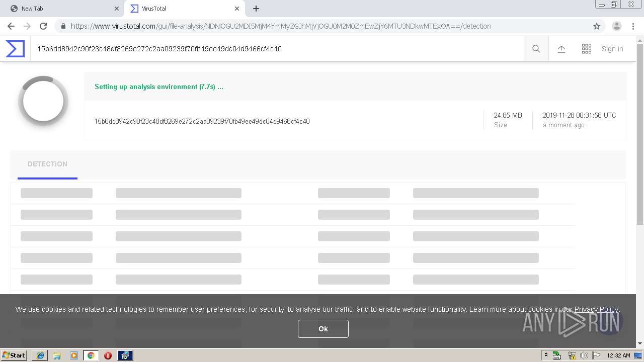This screenshot has height=362, width=644.
Task: Open the apps grid icon
Action: [x=587, y=49]
